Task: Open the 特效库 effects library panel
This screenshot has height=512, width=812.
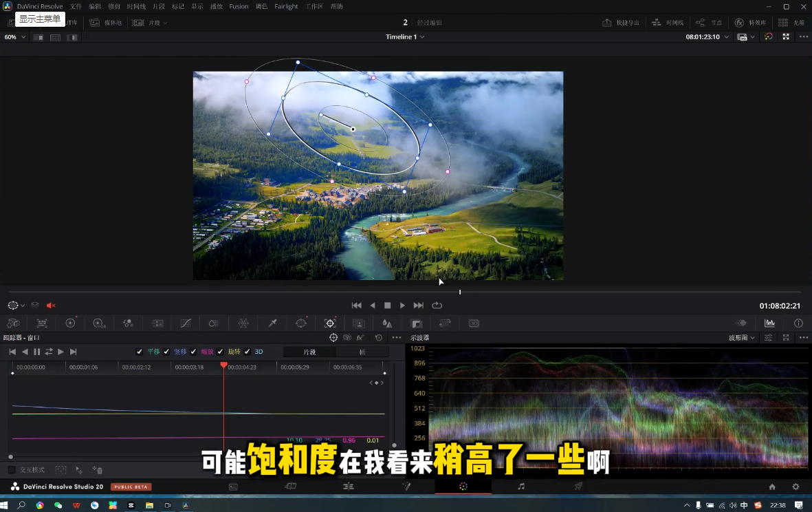Action: pos(751,22)
